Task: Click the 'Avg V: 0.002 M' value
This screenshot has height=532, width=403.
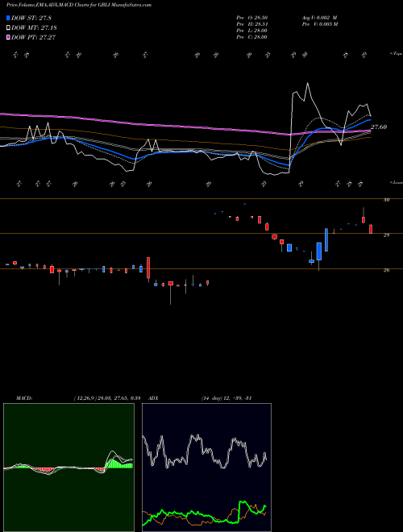Action: (319, 18)
